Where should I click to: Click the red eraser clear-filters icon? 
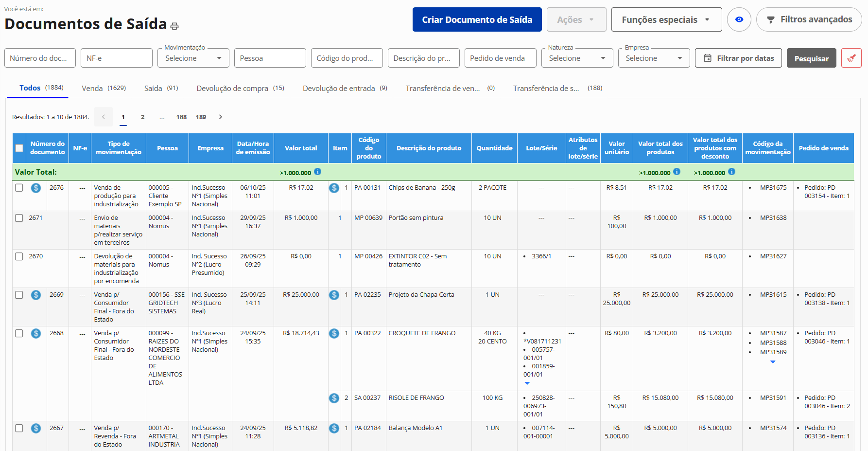851,58
